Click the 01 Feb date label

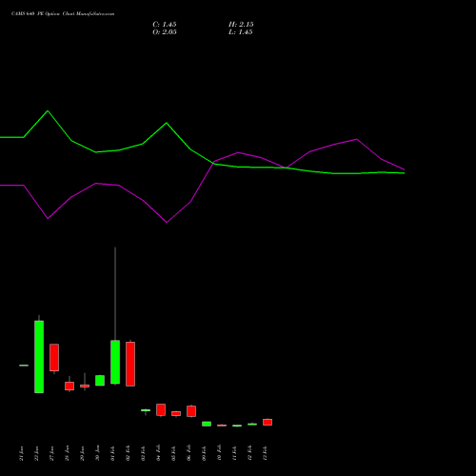pyautogui.click(x=112, y=453)
